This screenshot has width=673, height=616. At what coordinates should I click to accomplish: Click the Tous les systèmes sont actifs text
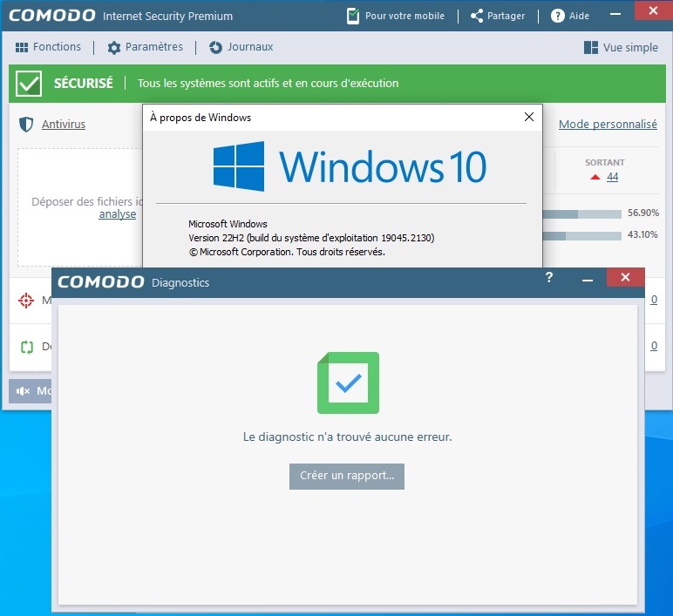tap(268, 83)
